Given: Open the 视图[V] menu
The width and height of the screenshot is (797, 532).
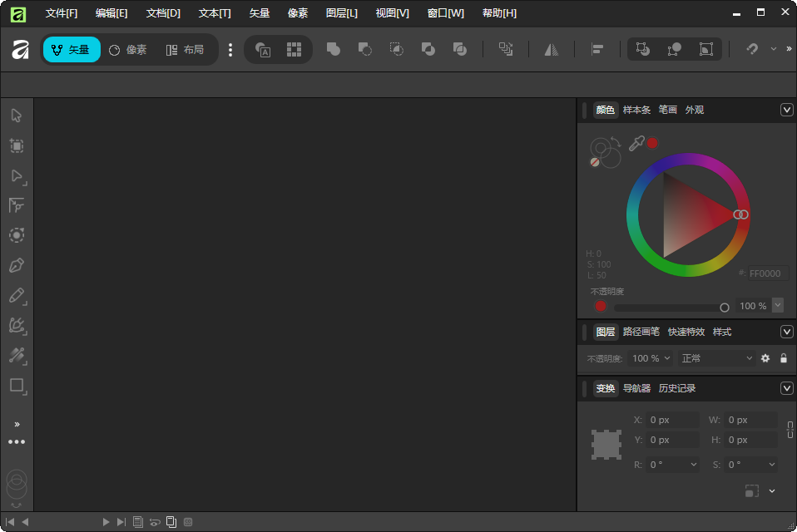Looking at the screenshot, I should (x=392, y=13).
